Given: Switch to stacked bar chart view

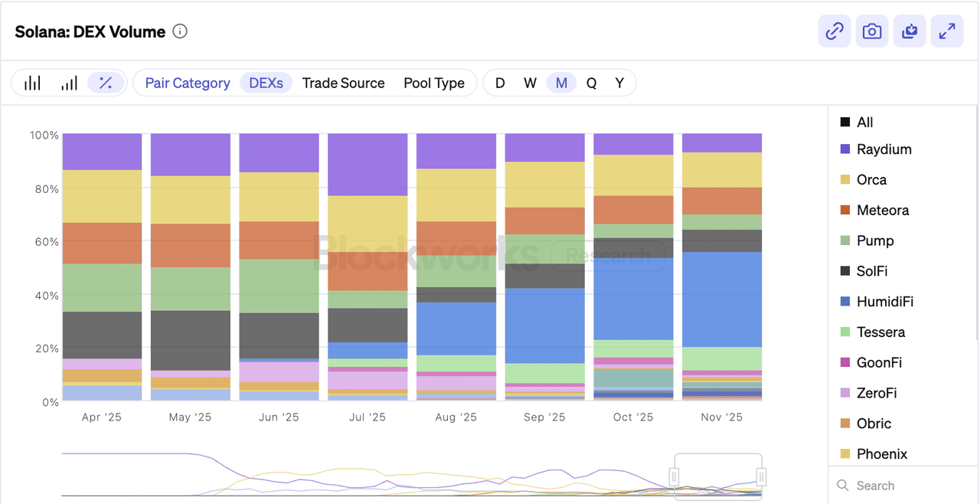Looking at the screenshot, I should pyautogui.click(x=32, y=83).
